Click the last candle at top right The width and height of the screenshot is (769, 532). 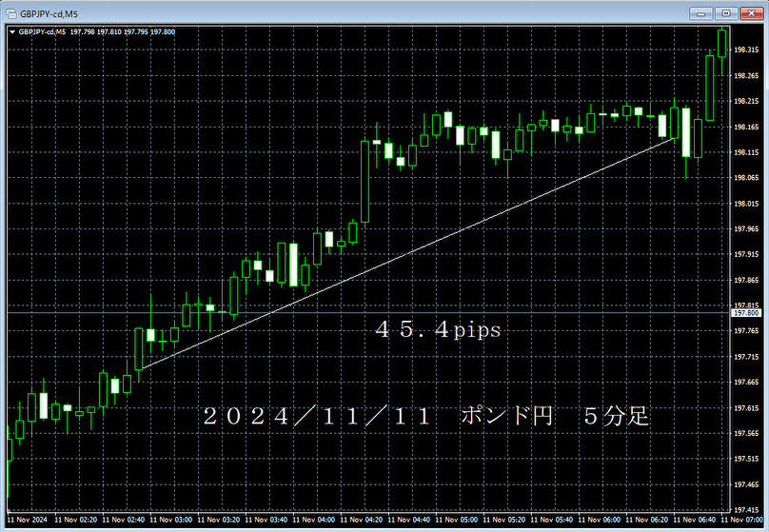[x=722, y=43]
